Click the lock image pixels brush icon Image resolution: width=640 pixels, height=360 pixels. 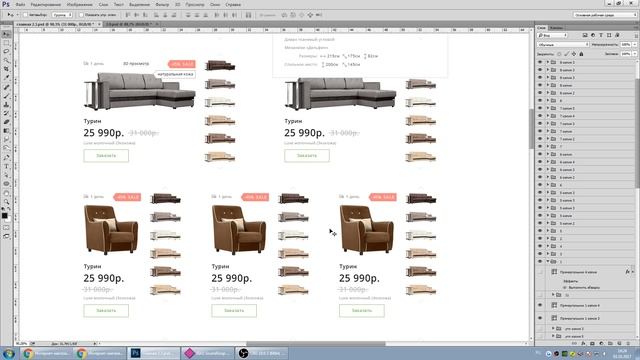pyautogui.click(x=567, y=54)
